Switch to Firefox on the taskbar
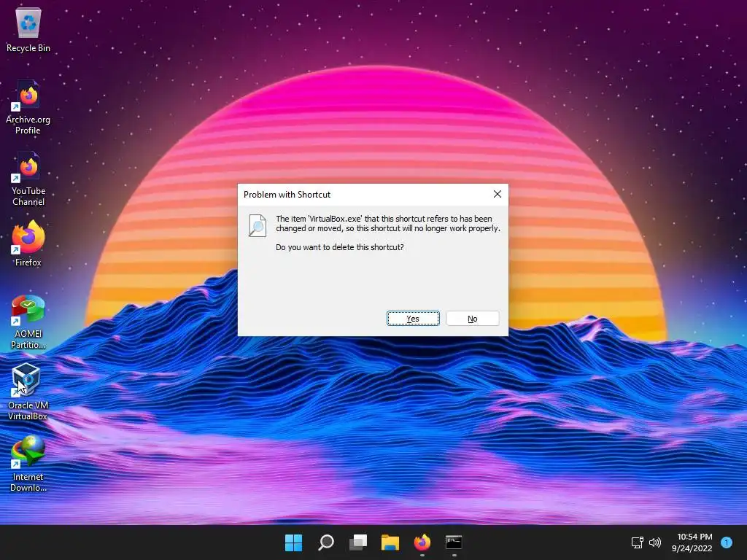The width and height of the screenshot is (747, 560). pos(422,542)
